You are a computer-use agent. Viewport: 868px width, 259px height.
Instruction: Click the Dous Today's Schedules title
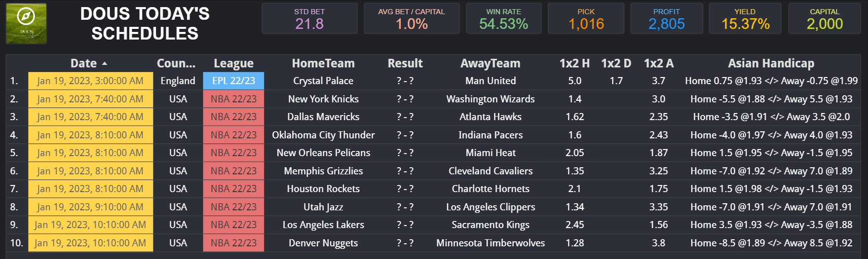[145, 23]
